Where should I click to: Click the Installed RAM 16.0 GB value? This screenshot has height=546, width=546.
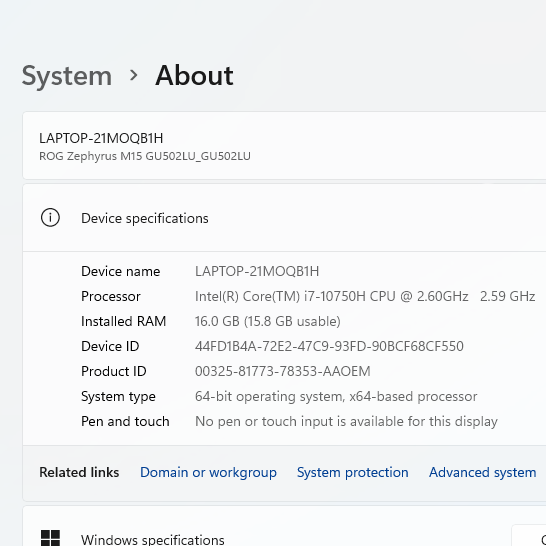[x=268, y=321]
